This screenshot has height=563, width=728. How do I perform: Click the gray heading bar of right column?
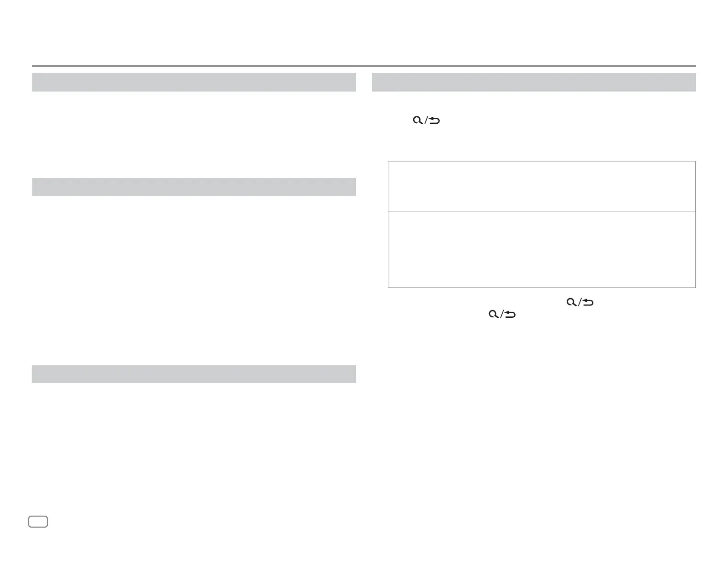pyautogui.click(x=534, y=82)
